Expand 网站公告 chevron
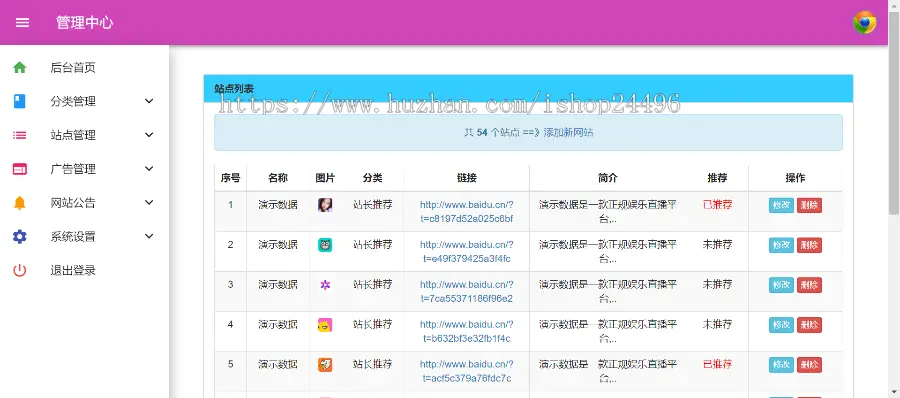900x398 pixels. click(x=149, y=203)
